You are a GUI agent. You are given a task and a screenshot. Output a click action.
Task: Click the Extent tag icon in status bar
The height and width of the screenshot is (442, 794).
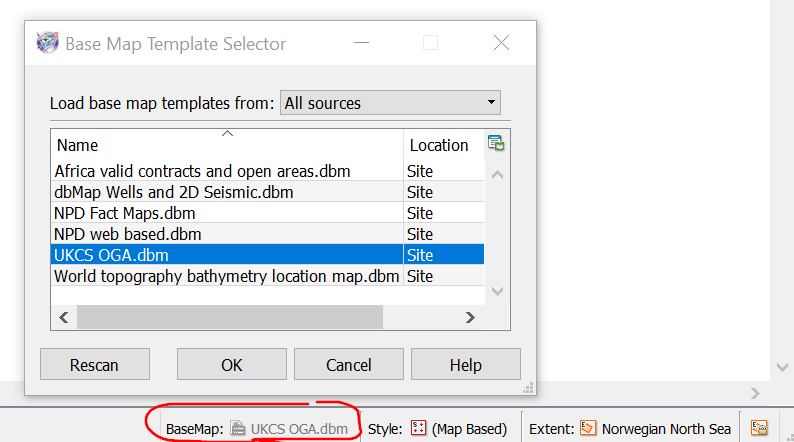point(587,428)
